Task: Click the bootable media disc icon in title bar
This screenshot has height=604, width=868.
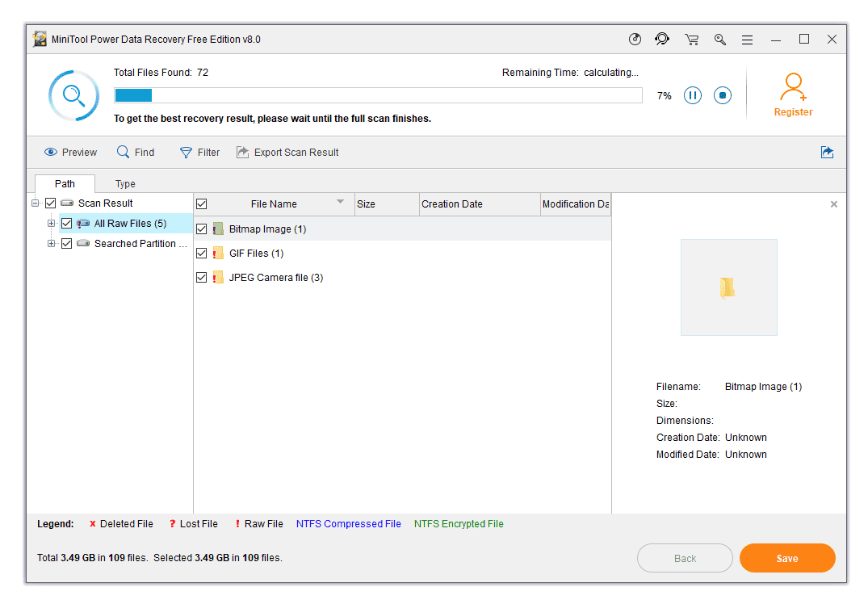Action: 635,40
